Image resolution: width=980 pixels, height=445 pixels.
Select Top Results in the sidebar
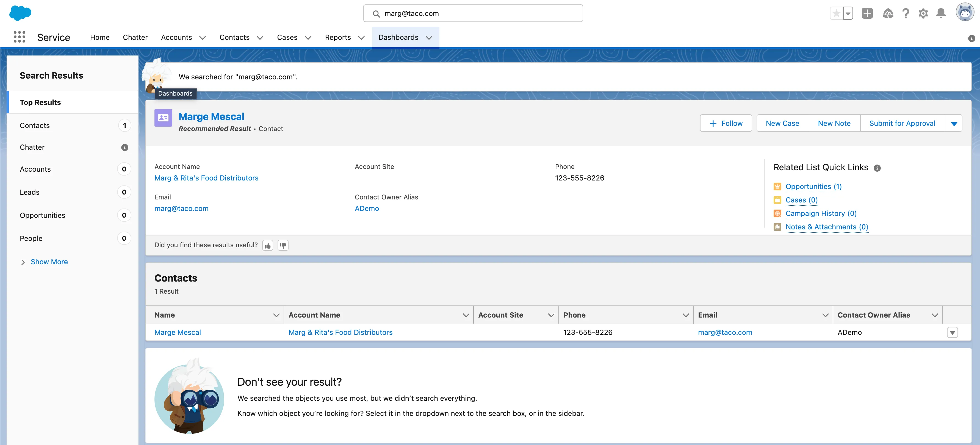[73, 102]
